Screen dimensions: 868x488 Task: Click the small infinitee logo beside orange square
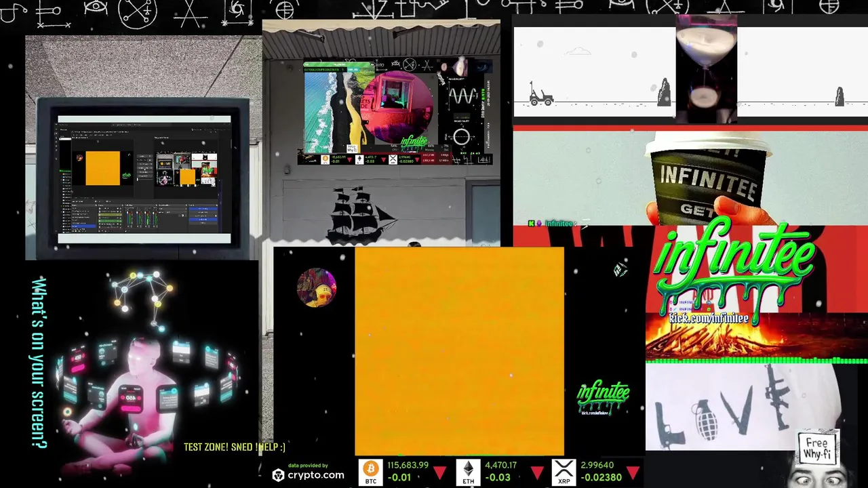click(603, 399)
